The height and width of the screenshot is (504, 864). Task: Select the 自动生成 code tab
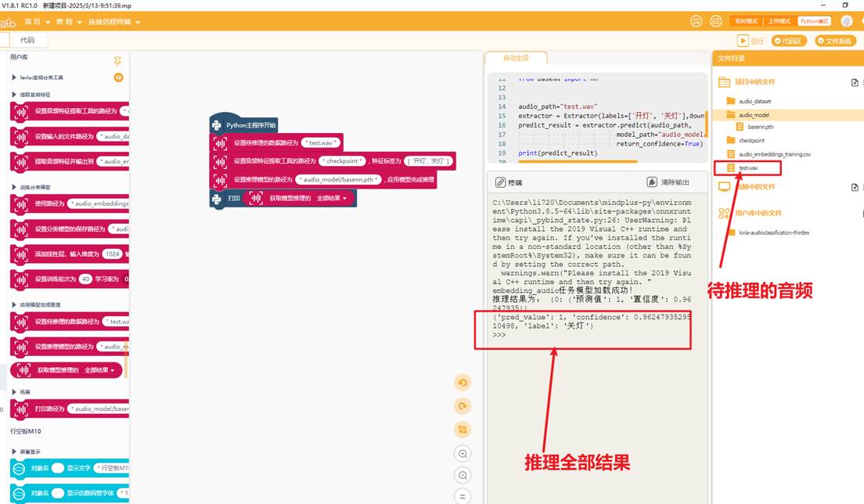click(x=516, y=58)
